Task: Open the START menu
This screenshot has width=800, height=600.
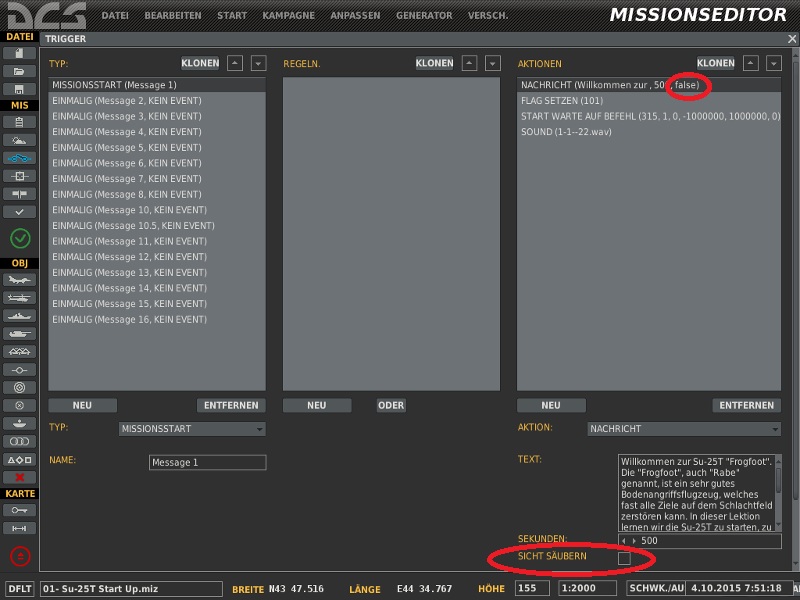Action: coord(232,16)
